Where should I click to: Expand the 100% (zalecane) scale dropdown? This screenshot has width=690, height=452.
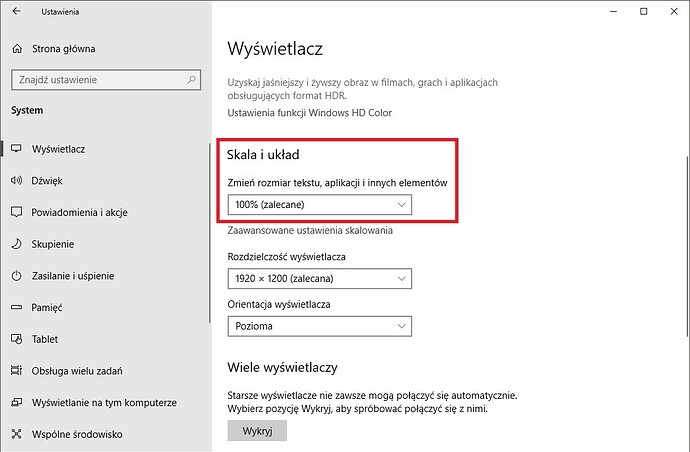[320, 205]
